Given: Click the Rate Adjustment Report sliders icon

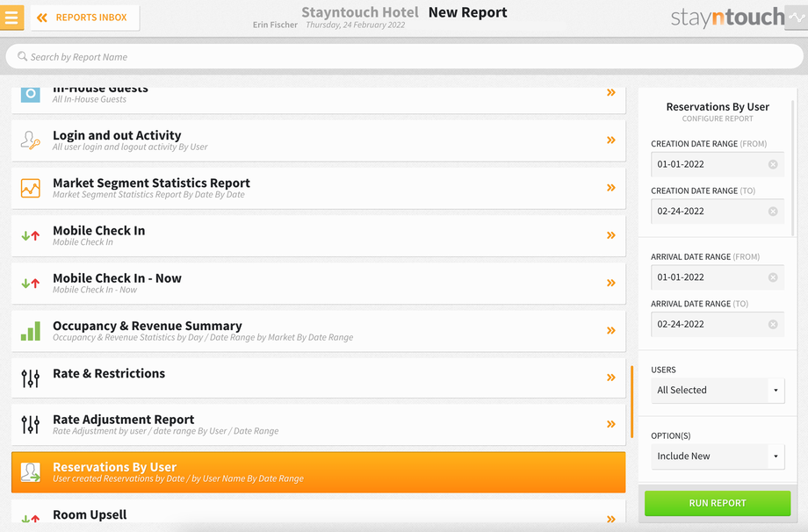Looking at the screenshot, I should point(31,425).
